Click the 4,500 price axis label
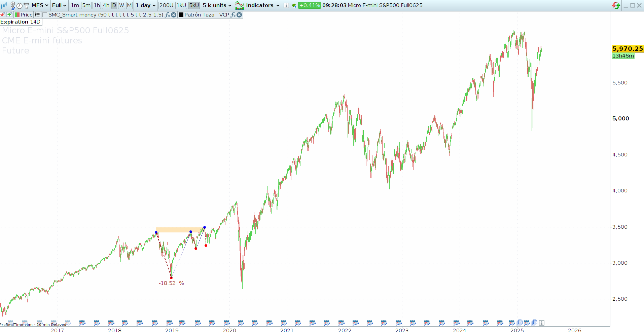 coord(620,155)
